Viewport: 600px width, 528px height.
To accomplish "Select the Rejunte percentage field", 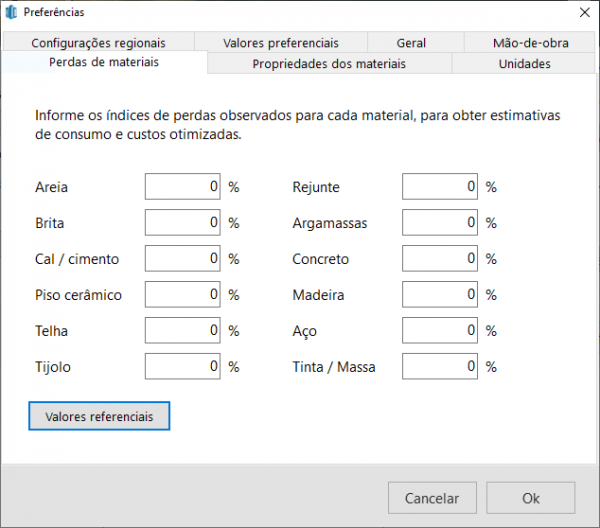I will coord(441,187).
